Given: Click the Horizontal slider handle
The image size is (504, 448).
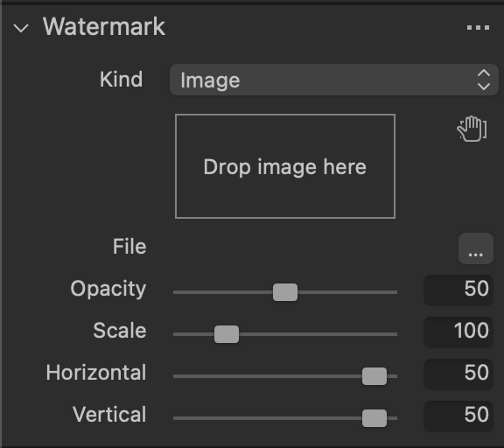Looking at the screenshot, I should click(x=374, y=376).
